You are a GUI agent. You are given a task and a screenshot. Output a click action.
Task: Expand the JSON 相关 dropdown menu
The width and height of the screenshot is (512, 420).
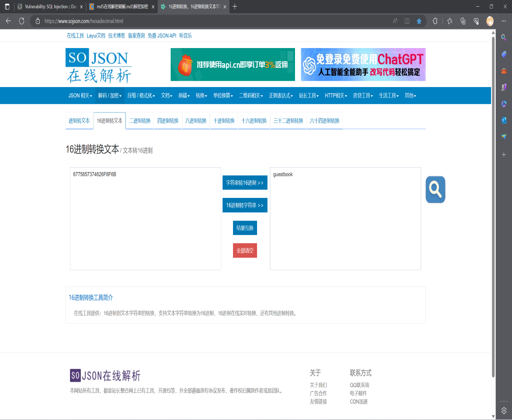point(80,95)
